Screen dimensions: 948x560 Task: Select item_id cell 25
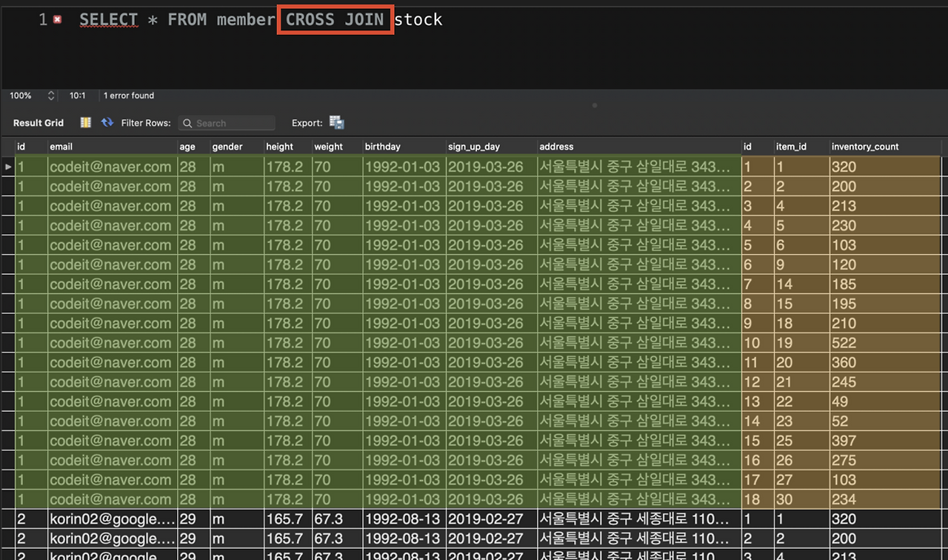801,441
